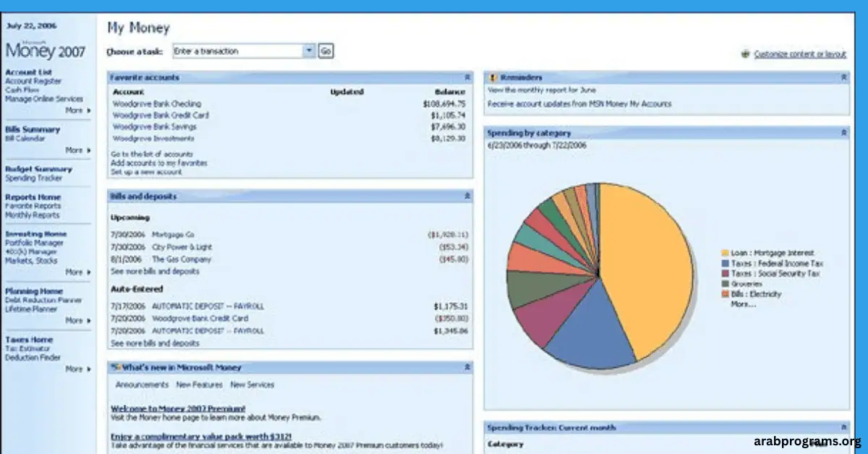The height and width of the screenshot is (454, 868).
Task: Click the Go button
Action: click(326, 51)
